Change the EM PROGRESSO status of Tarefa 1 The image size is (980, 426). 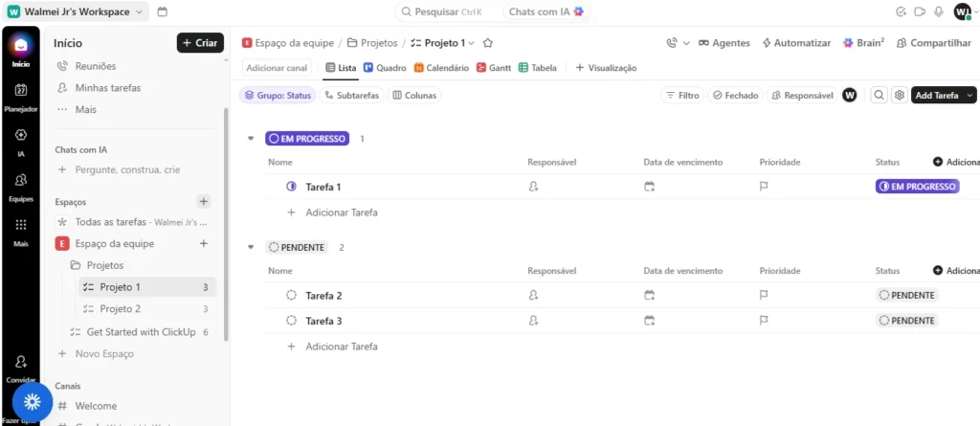coord(917,187)
